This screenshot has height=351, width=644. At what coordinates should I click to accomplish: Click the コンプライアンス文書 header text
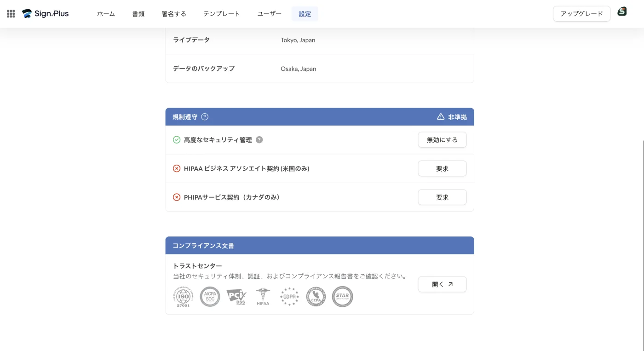coord(203,246)
